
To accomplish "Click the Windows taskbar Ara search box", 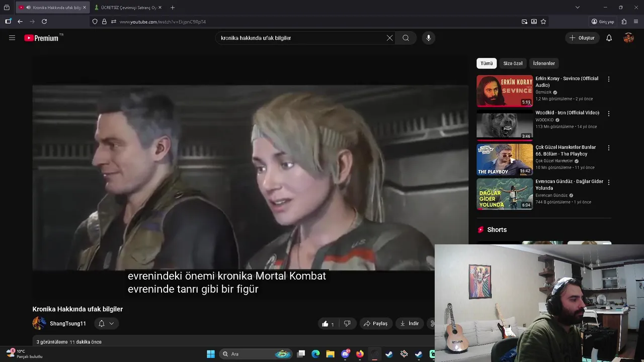I will point(257,354).
